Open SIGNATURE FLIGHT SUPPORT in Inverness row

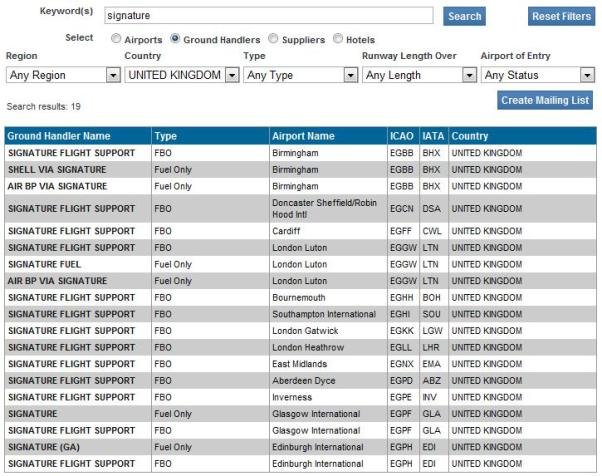click(x=71, y=397)
